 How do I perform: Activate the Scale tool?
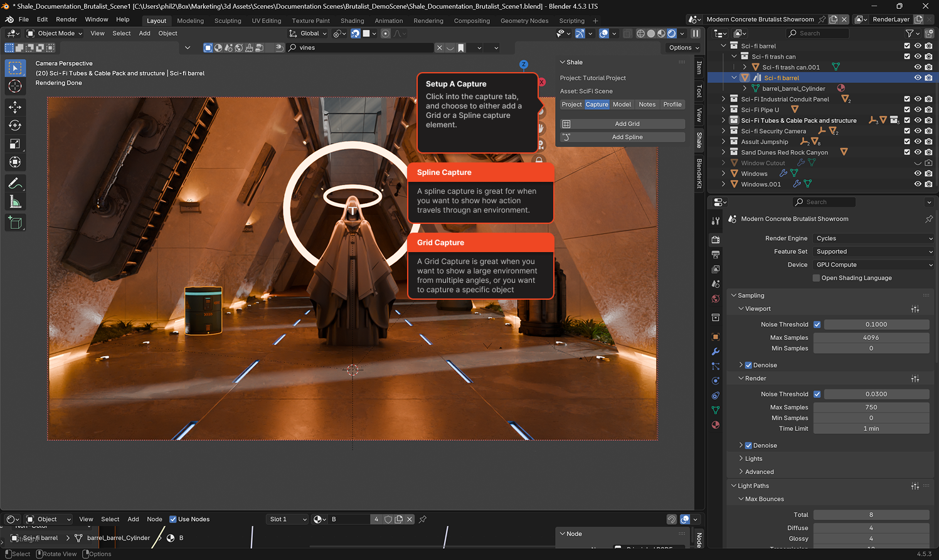pos(15,144)
